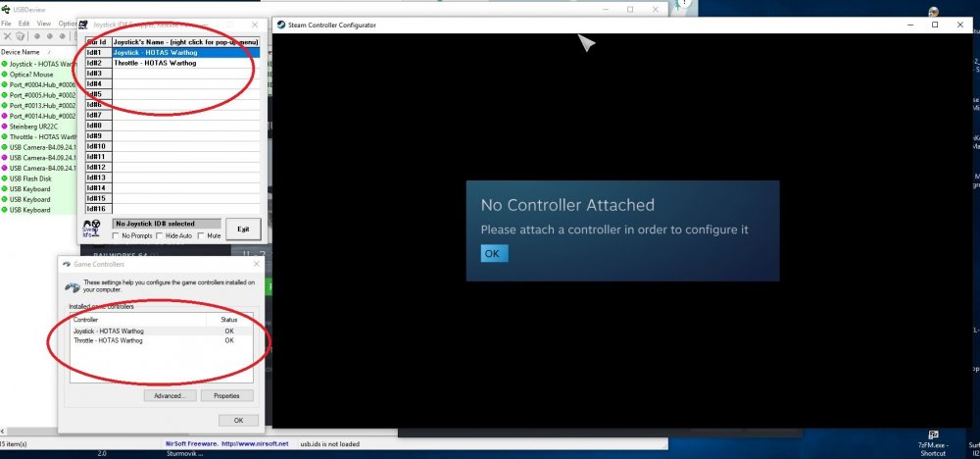980x459 pixels.
Task: Click OK in the Game Controllers dialog
Action: (x=238, y=420)
